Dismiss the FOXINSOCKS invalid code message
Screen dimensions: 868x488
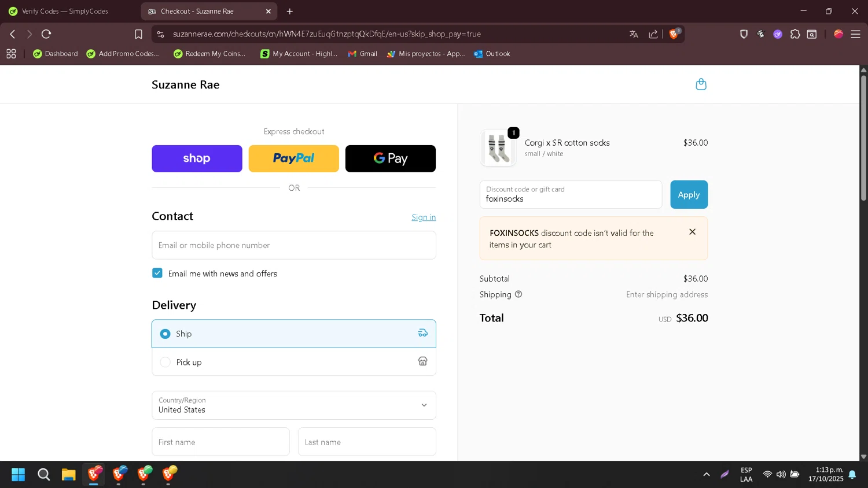[x=692, y=232]
